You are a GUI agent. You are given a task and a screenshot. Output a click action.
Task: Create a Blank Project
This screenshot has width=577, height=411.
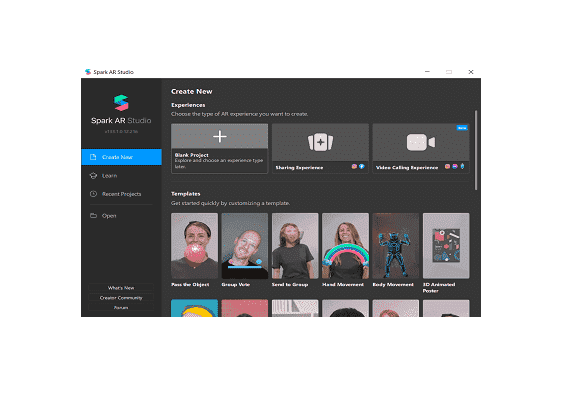(220, 148)
